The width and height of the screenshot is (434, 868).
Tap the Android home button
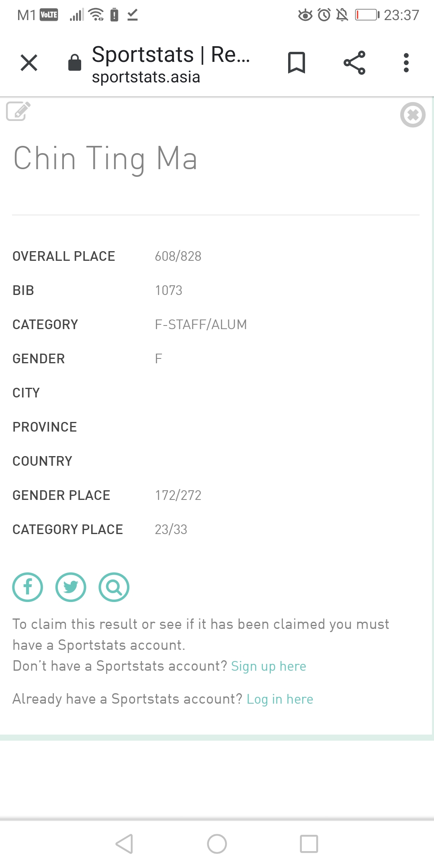pyautogui.click(x=217, y=844)
